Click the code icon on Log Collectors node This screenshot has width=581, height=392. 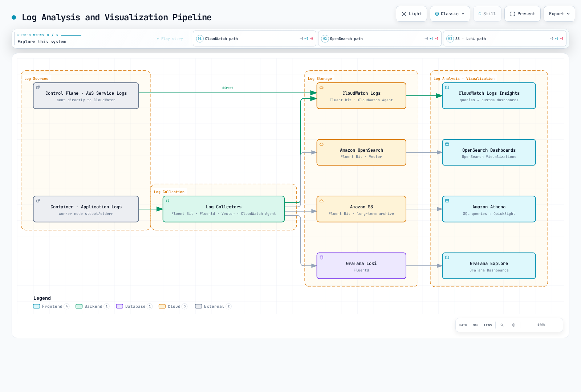[x=167, y=201]
